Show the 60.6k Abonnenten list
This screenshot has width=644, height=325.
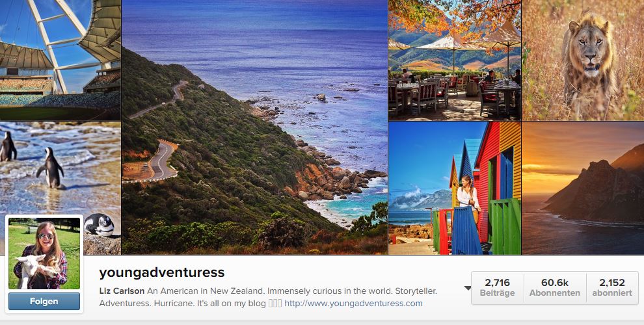point(555,288)
